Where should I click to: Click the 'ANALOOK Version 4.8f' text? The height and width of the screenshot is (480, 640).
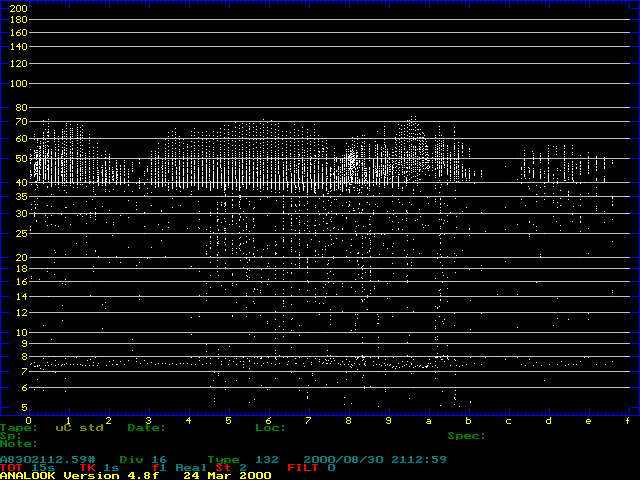click(x=80, y=476)
